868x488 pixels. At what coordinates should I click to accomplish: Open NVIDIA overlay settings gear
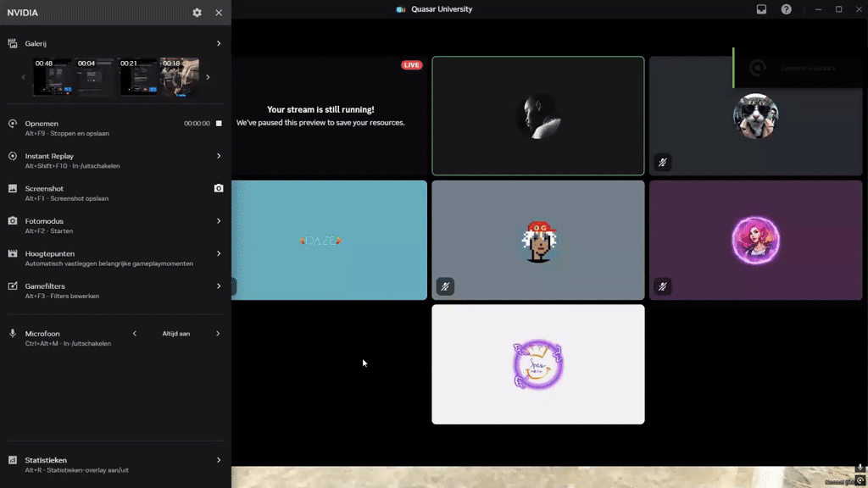[197, 13]
